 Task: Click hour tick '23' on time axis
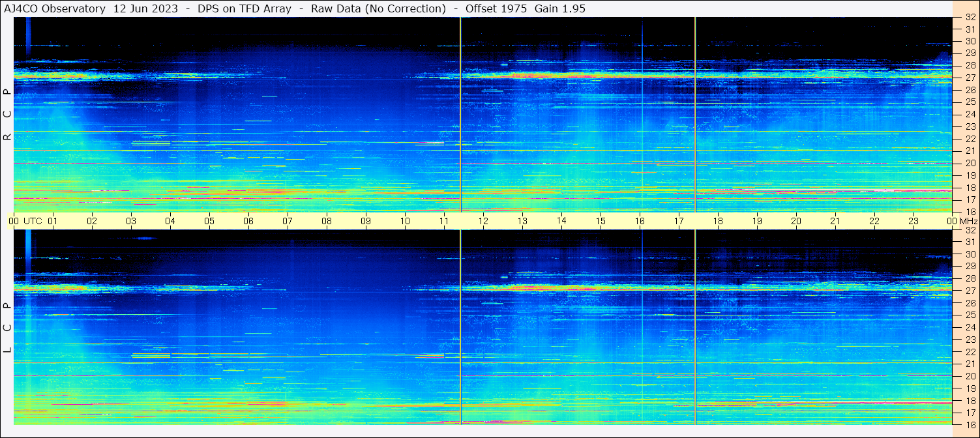(913, 221)
